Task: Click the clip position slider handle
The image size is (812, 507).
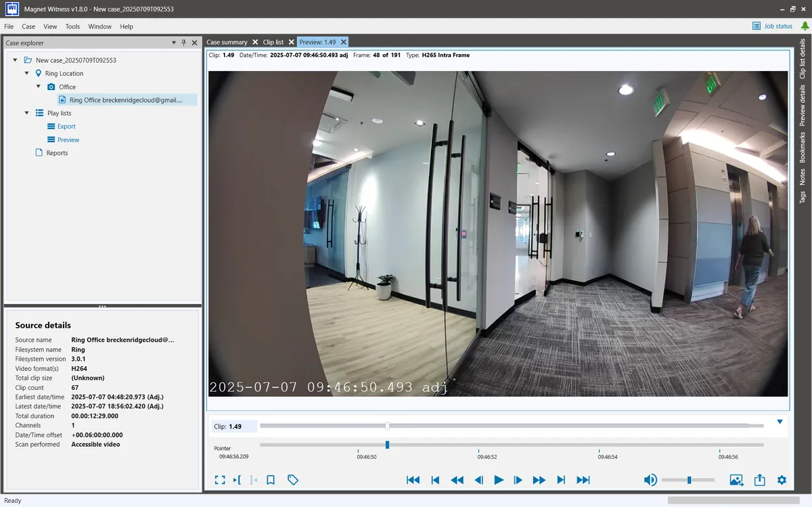Action: pyautogui.click(x=387, y=426)
